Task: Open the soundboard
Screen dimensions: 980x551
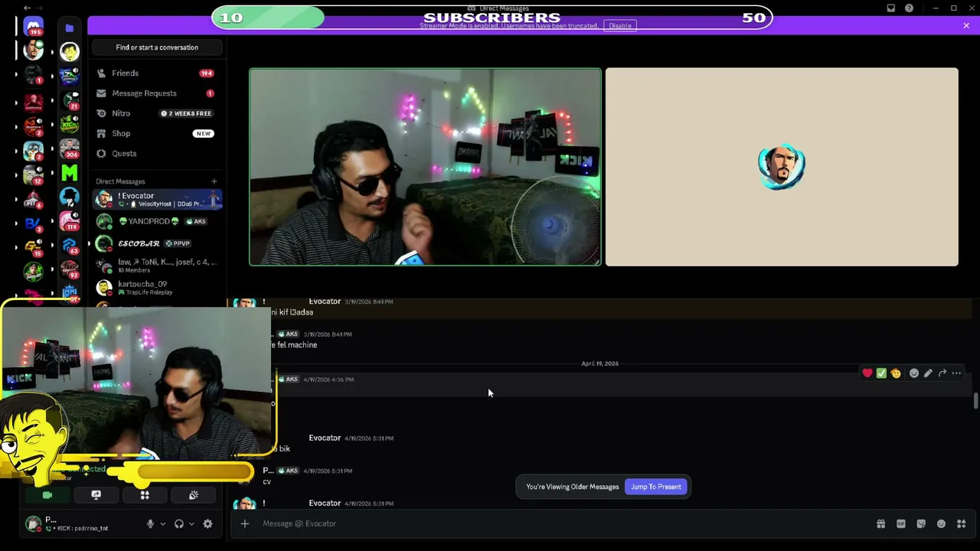Action: (x=194, y=495)
